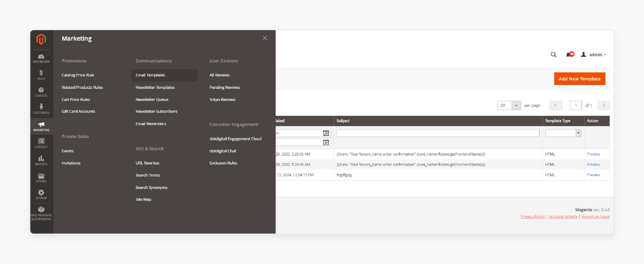Image resolution: width=644 pixels, height=264 pixels.
Task: Open Pending Reviews menu item
Action: coord(225,87)
